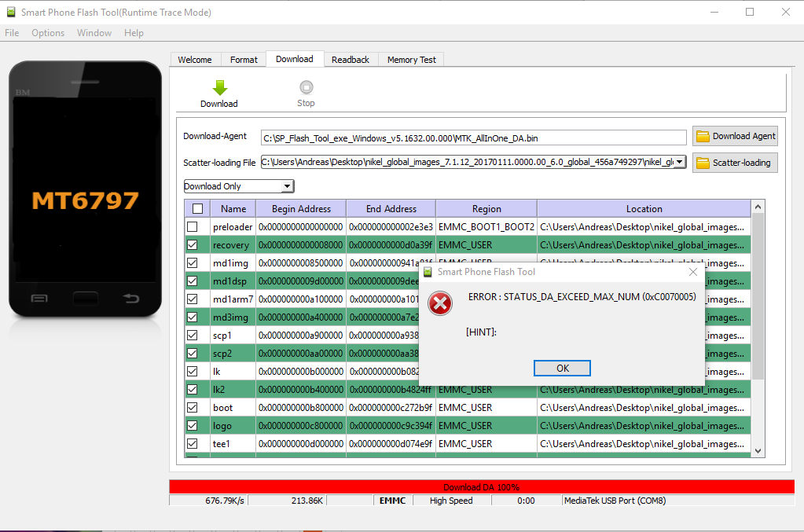Open the Options menu

[48, 33]
